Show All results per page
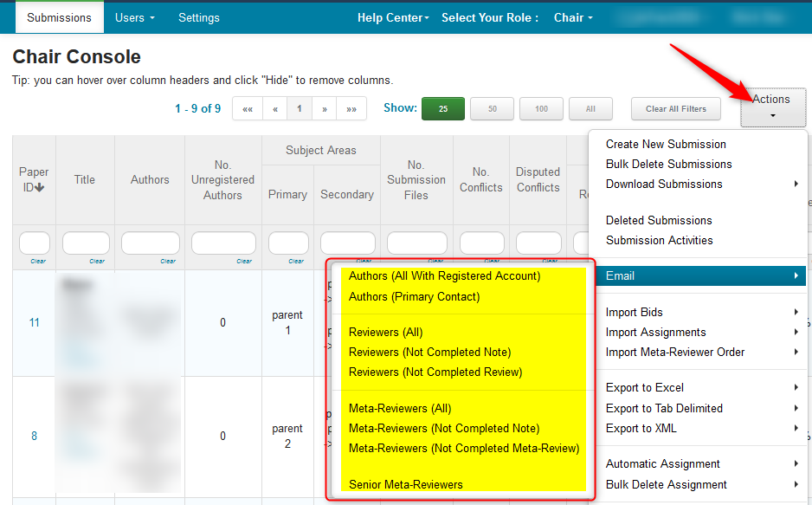Viewport: 812px width, 505px height. click(x=590, y=109)
